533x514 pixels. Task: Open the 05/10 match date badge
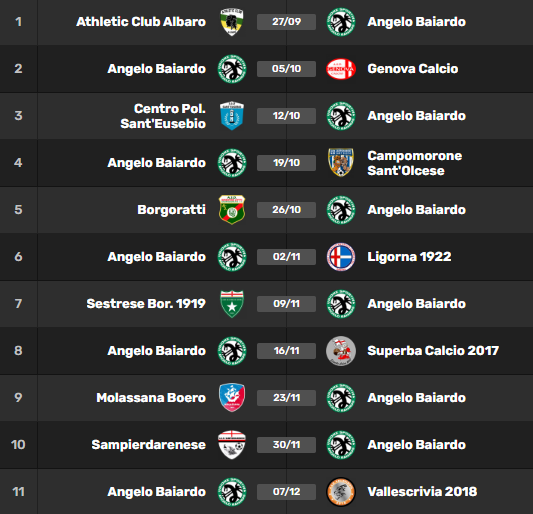[287, 69]
